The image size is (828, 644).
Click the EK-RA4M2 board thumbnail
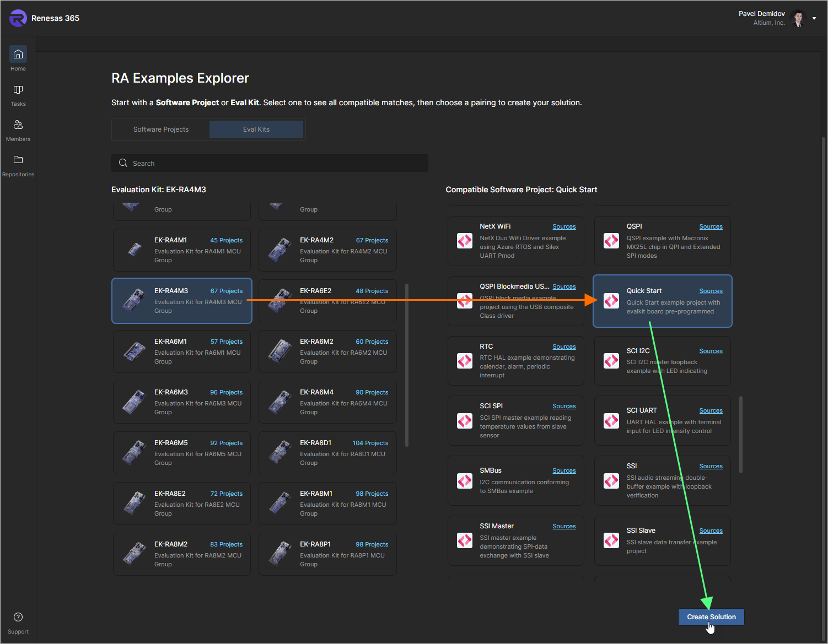point(280,250)
